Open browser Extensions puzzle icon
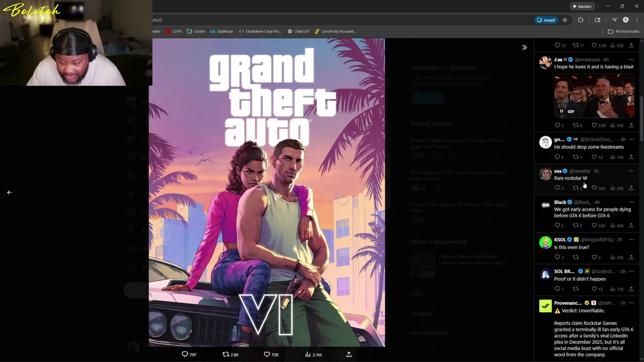This screenshot has width=644, height=362. coord(581,20)
